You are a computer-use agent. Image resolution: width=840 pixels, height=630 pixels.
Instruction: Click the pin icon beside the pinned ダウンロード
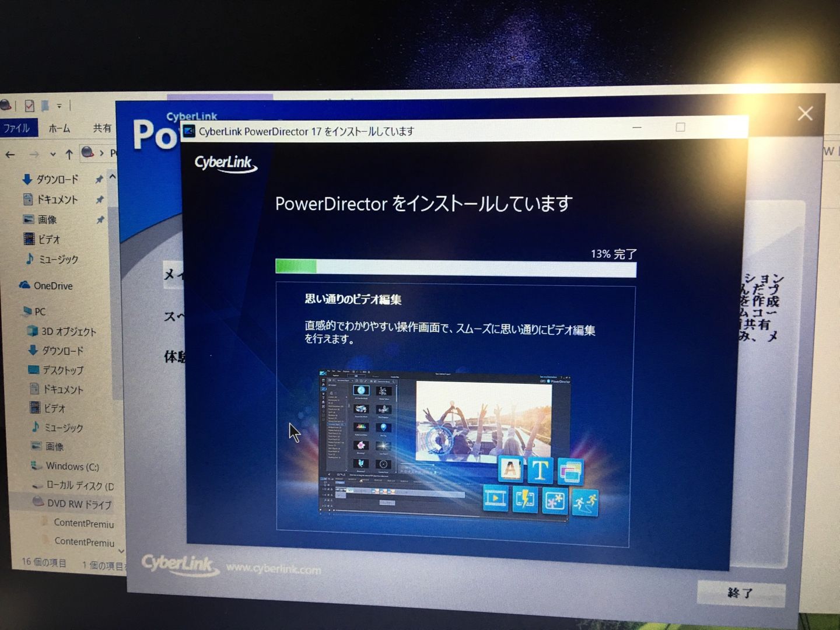[x=99, y=179]
